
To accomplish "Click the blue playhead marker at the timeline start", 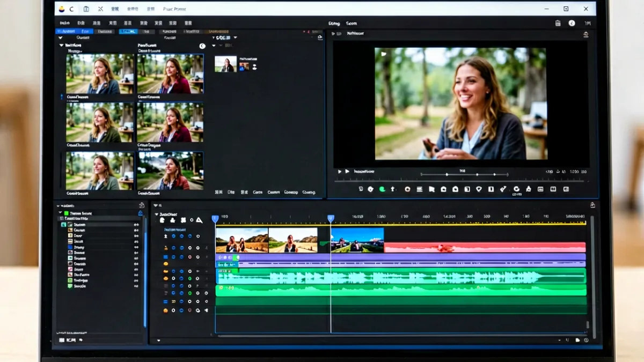I will coord(215,219).
